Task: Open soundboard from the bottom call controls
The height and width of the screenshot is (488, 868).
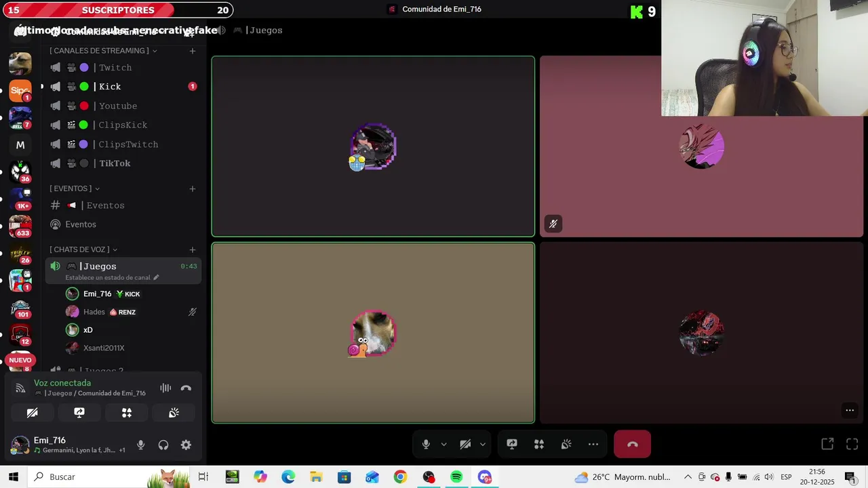Action: 566,444
